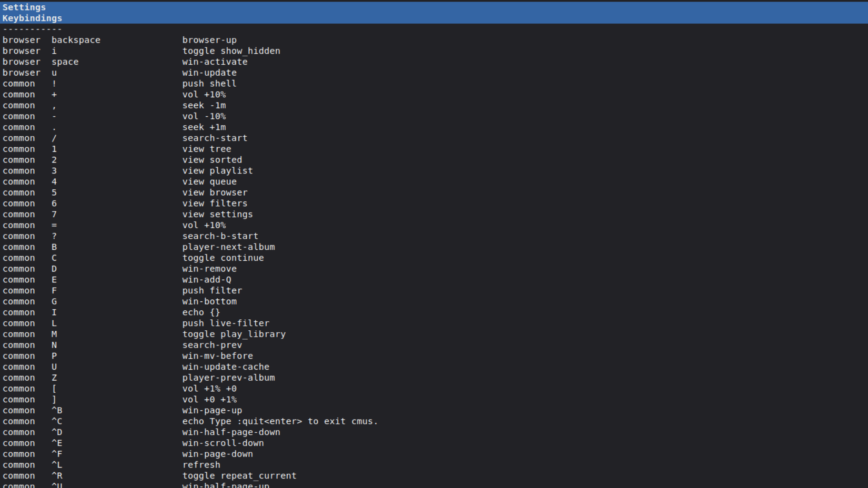The image size is (868, 488).
Task: Select the 'search-start' keybinding row
Action: point(434,138)
